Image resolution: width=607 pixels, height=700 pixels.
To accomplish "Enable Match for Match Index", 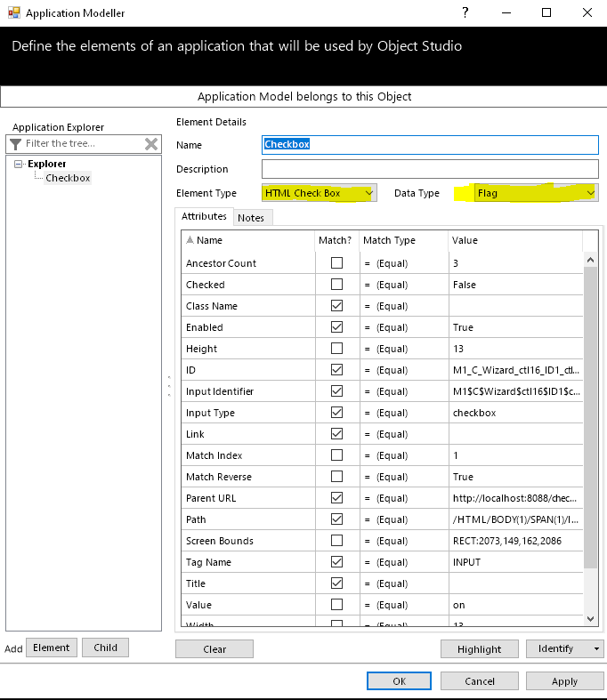I will [336, 455].
